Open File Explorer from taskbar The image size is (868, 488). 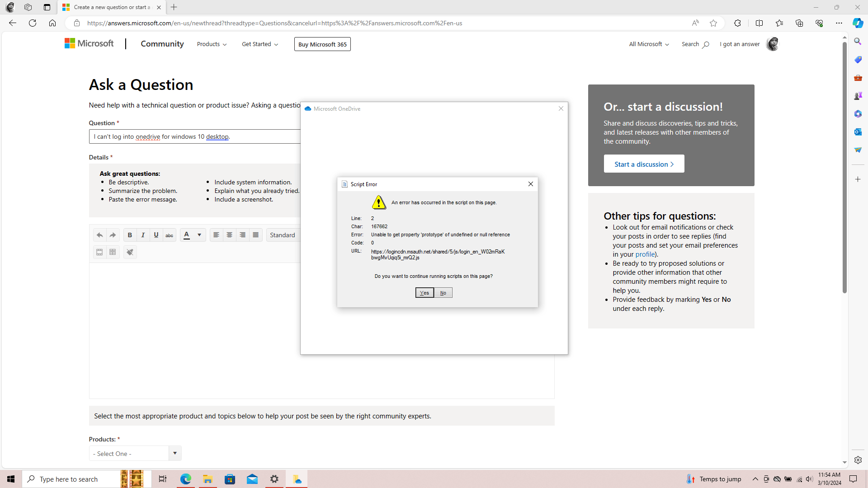[208, 479]
